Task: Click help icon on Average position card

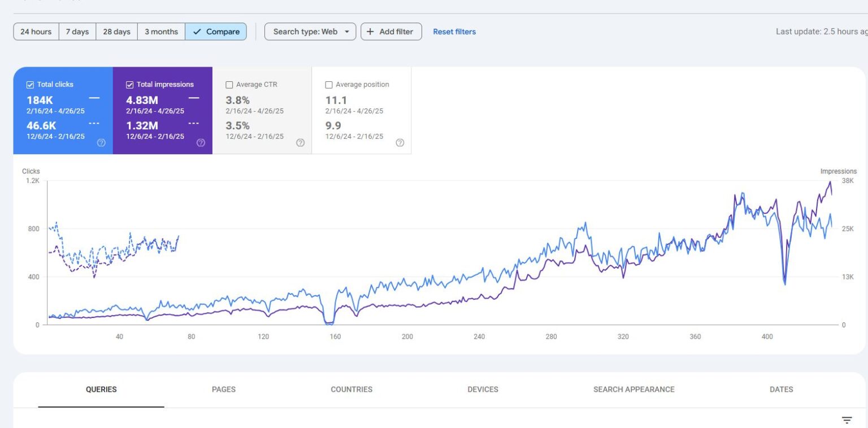Action: [x=400, y=143]
